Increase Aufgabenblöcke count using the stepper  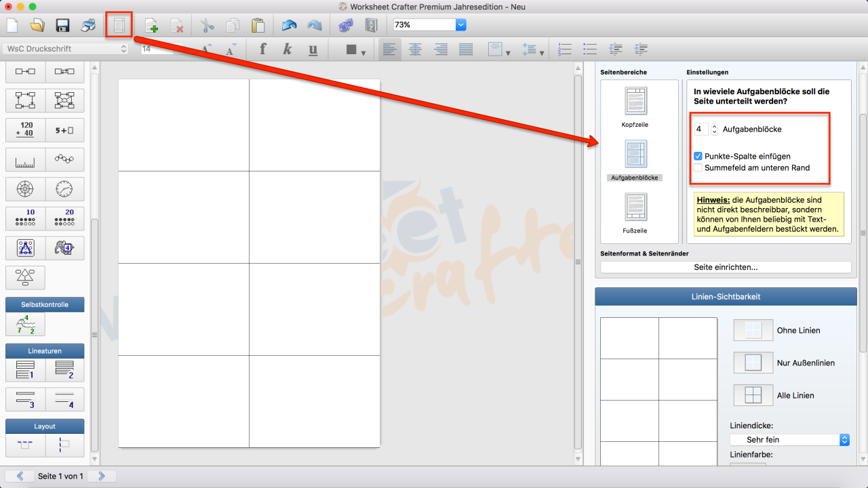(714, 126)
